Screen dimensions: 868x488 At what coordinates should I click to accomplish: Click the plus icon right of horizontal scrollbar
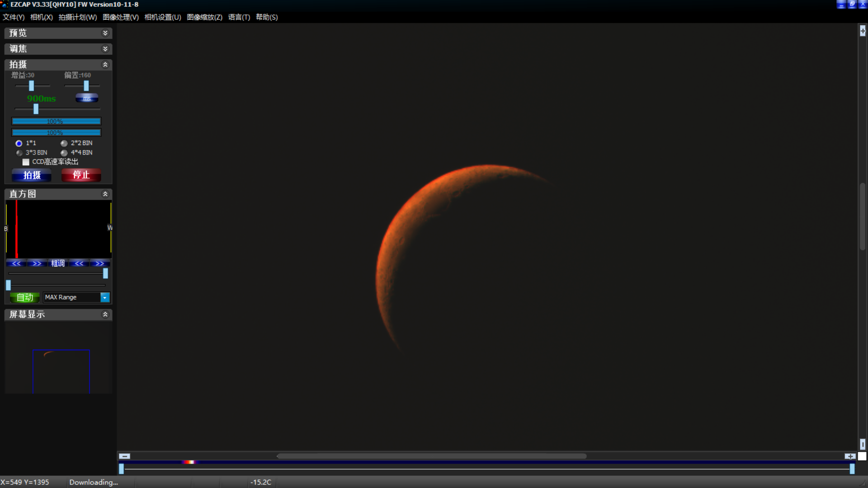(850, 456)
